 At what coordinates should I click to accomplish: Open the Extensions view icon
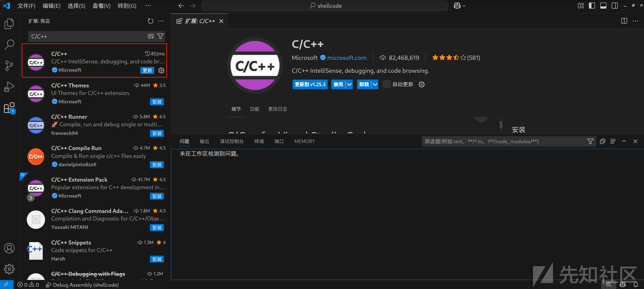[x=9, y=108]
